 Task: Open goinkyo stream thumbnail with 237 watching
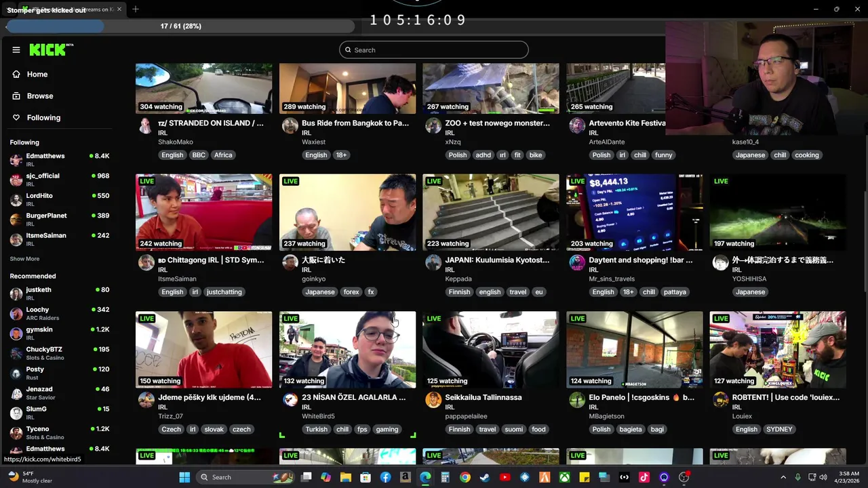(347, 212)
